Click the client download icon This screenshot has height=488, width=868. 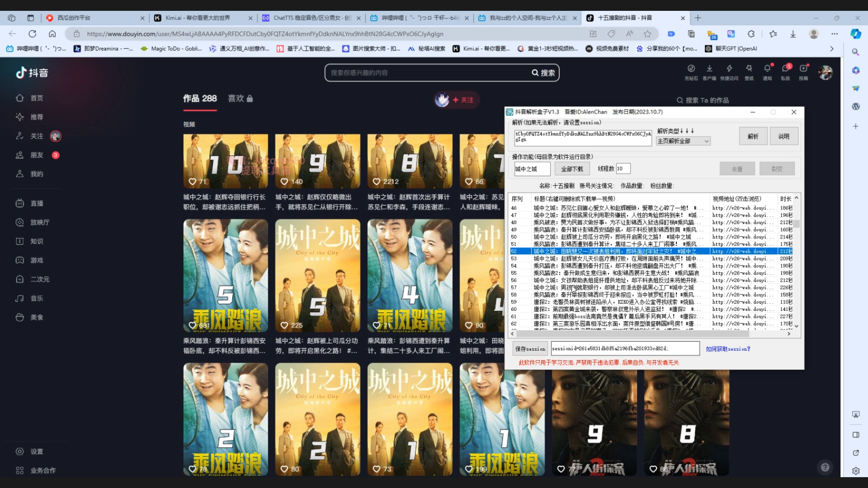(x=709, y=69)
